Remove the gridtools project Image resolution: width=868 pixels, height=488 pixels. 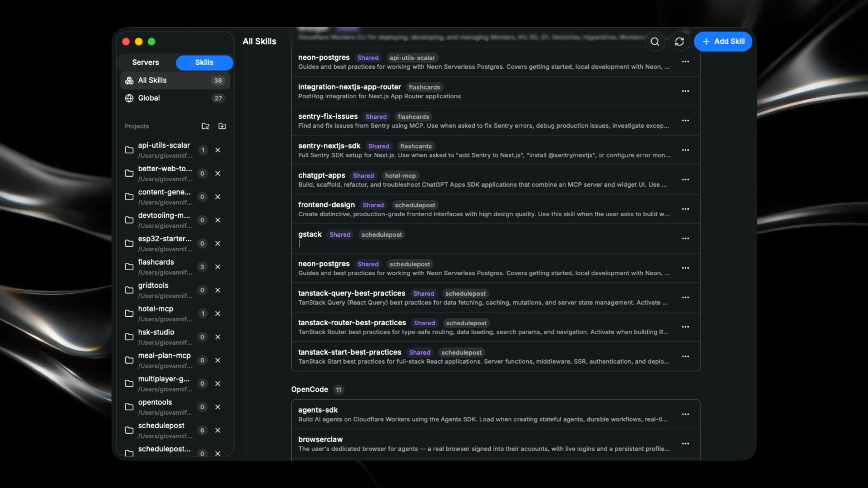[218, 290]
